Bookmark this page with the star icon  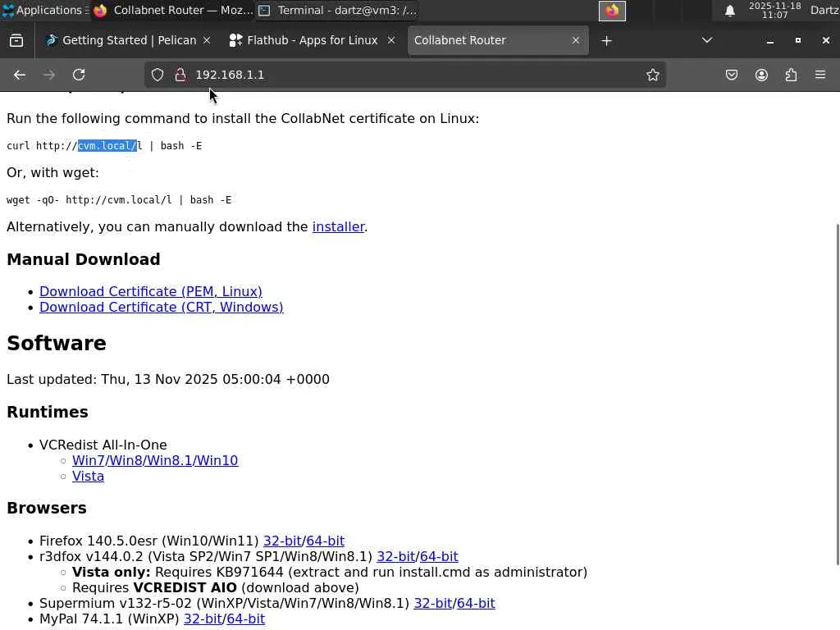(652, 75)
